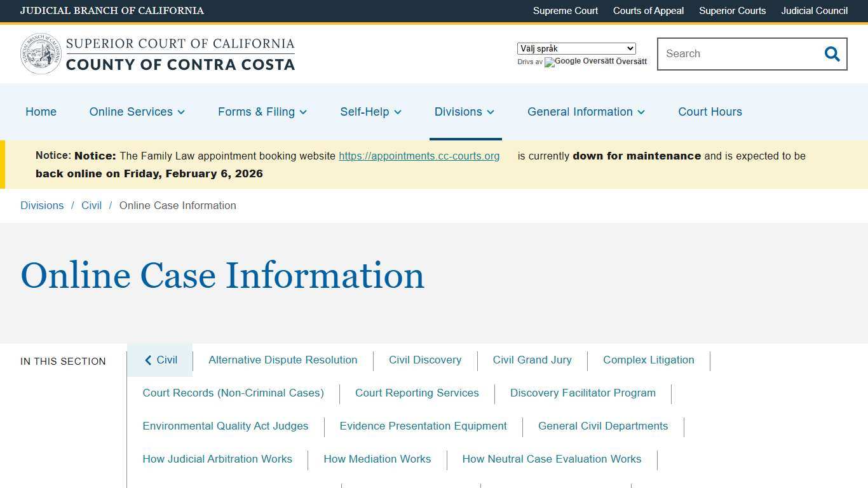Click the Superior Court seal logo
Viewport: 868px width, 488px height.
coord(41,53)
